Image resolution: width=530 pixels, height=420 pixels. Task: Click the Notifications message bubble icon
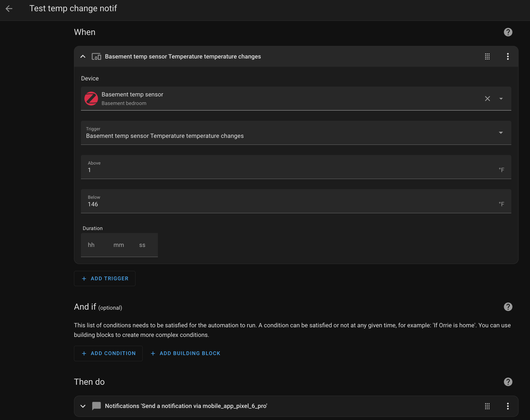(96, 406)
